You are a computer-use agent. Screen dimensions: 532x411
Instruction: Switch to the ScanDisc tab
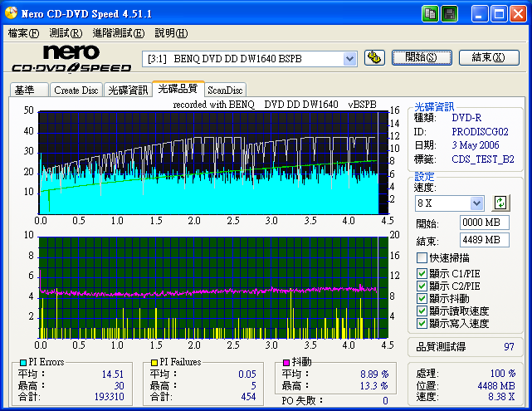click(225, 90)
